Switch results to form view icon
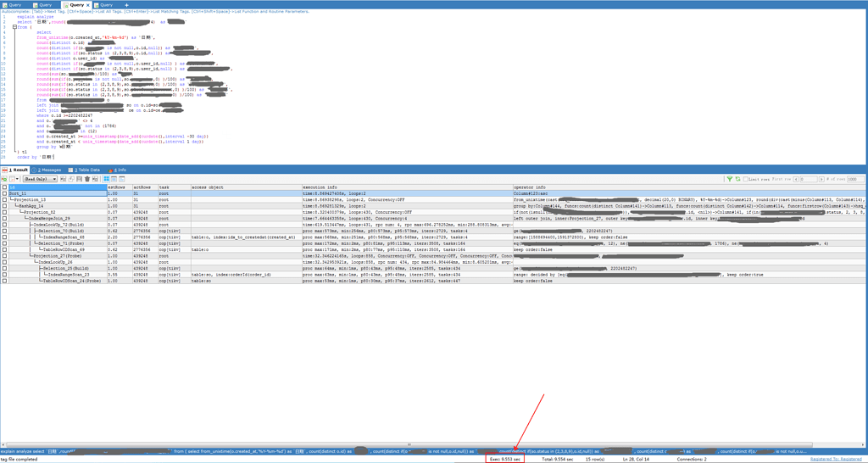Screen dimensions: 868x463 113,179
